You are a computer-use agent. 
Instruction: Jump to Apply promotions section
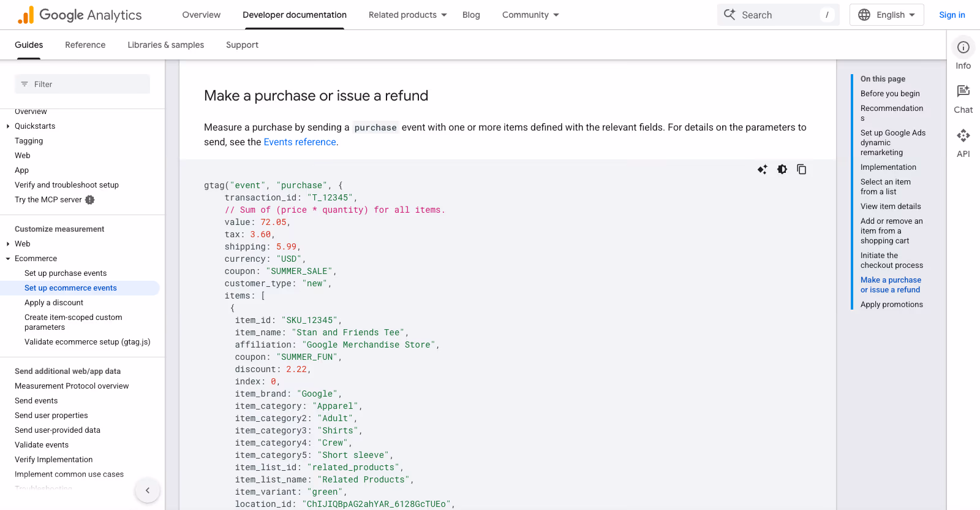point(892,305)
